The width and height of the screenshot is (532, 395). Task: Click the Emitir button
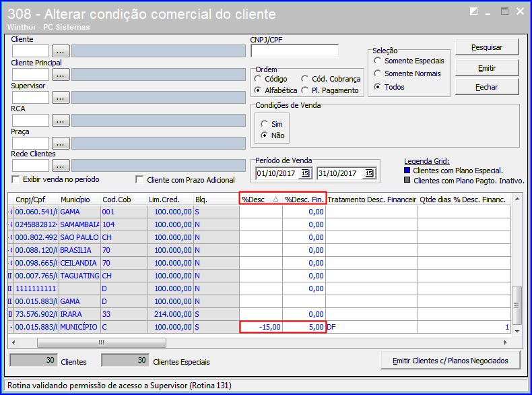tap(487, 68)
